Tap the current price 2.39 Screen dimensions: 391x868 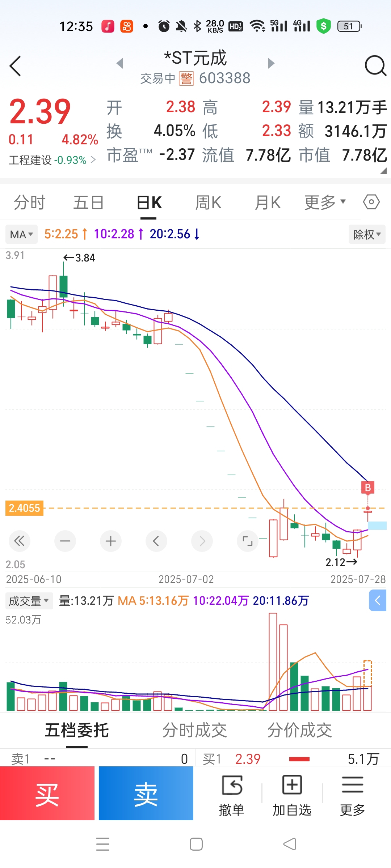[x=40, y=112]
